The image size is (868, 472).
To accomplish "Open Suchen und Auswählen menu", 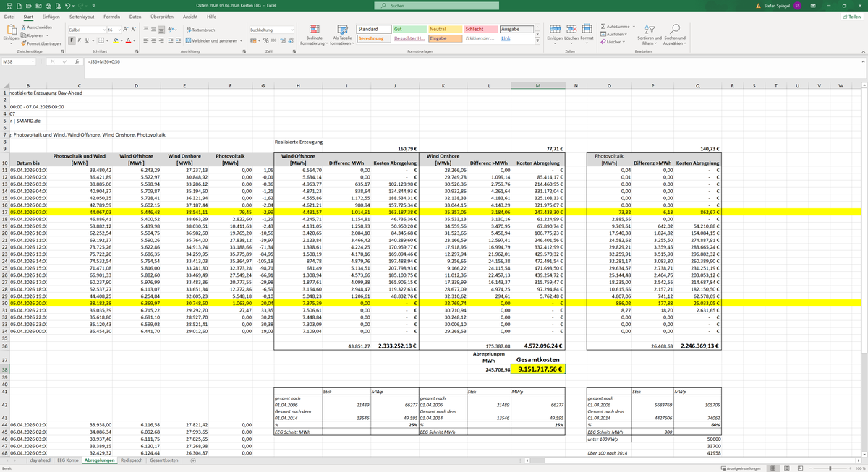I will point(675,35).
